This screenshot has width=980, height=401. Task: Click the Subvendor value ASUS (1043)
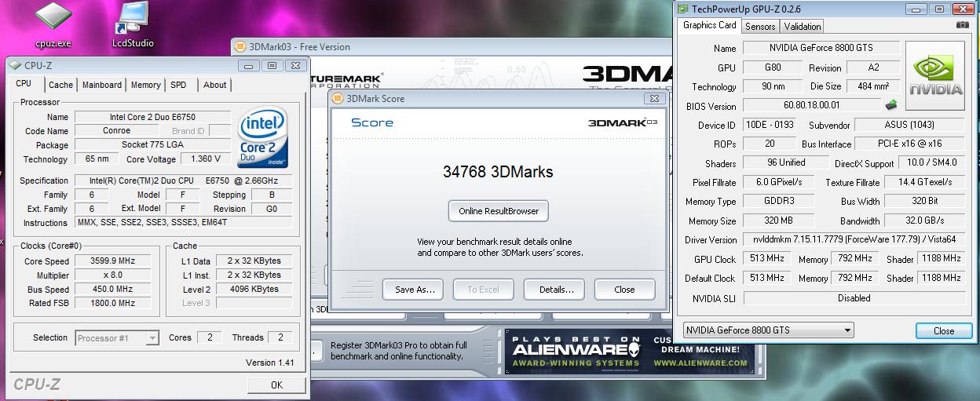coord(909,125)
